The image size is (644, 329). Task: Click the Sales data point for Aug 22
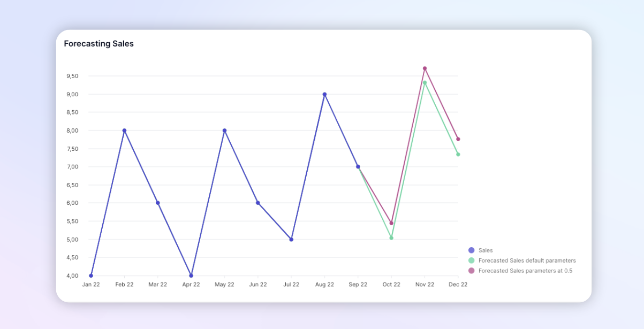(x=324, y=94)
